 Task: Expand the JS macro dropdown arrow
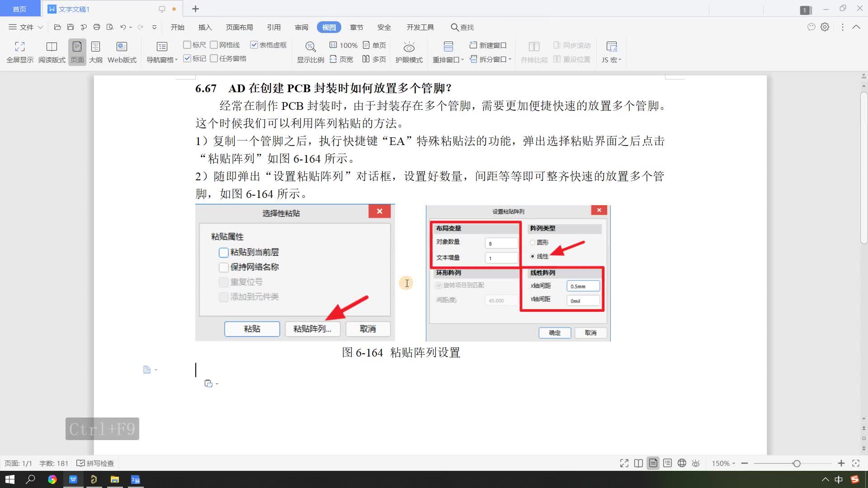click(620, 60)
